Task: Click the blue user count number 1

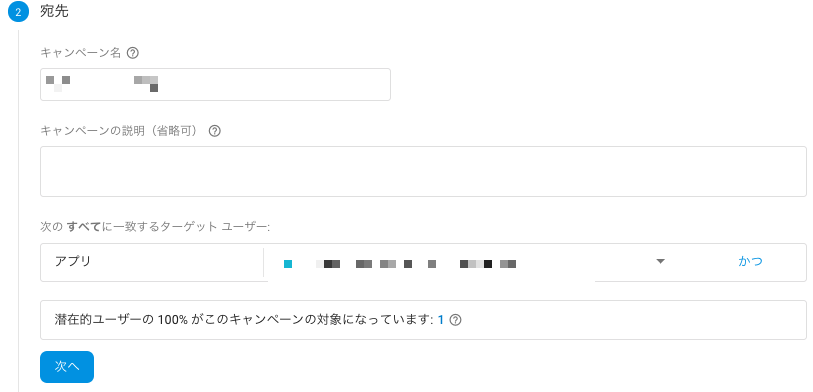Action: click(441, 320)
